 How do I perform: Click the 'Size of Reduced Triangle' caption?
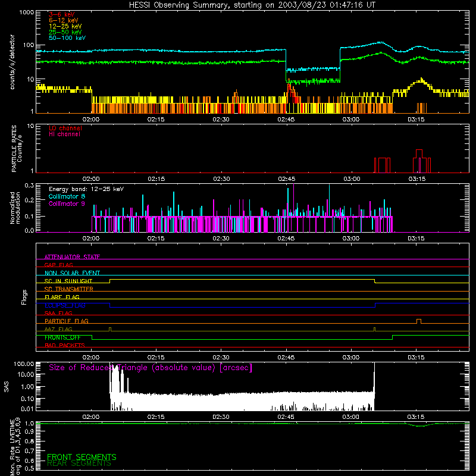point(151,368)
